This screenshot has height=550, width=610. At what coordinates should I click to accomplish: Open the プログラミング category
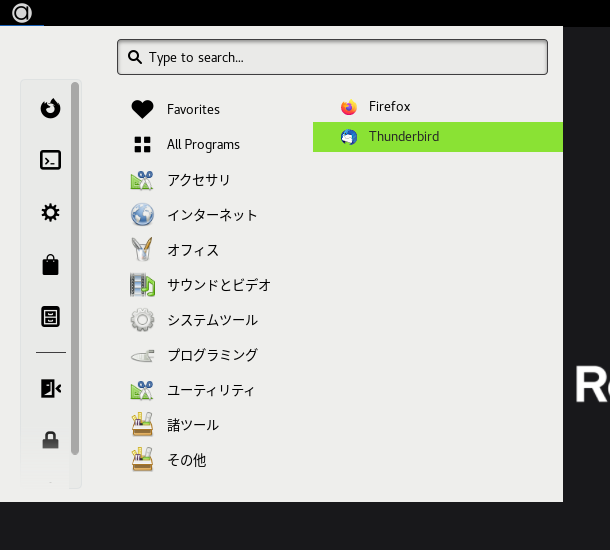tap(214, 355)
